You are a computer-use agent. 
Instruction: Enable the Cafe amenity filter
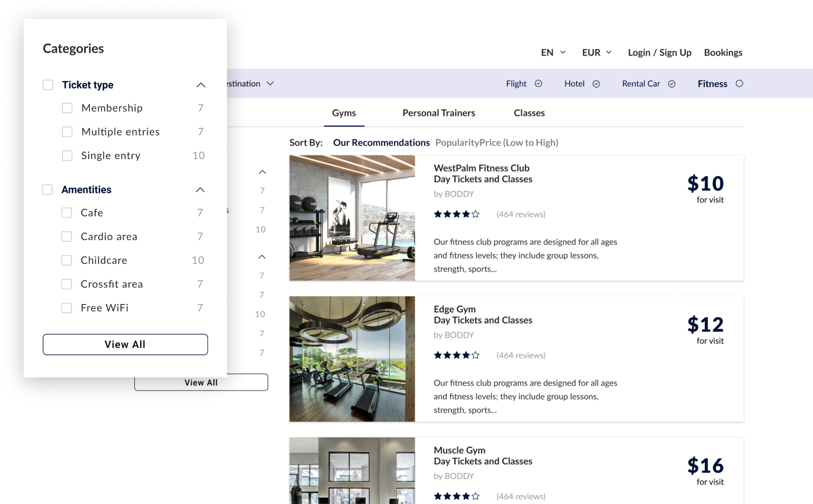click(67, 213)
